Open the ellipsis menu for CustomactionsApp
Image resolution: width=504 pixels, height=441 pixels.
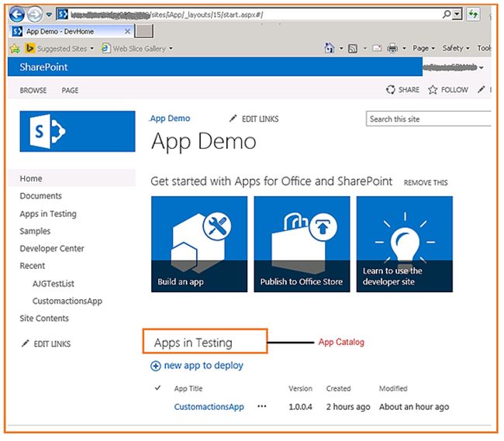point(262,406)
